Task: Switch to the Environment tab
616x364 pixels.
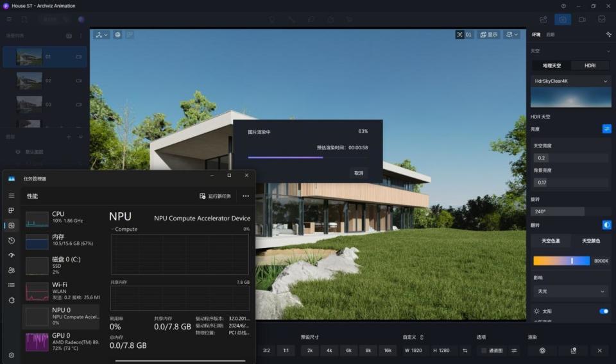Action: 536,35
